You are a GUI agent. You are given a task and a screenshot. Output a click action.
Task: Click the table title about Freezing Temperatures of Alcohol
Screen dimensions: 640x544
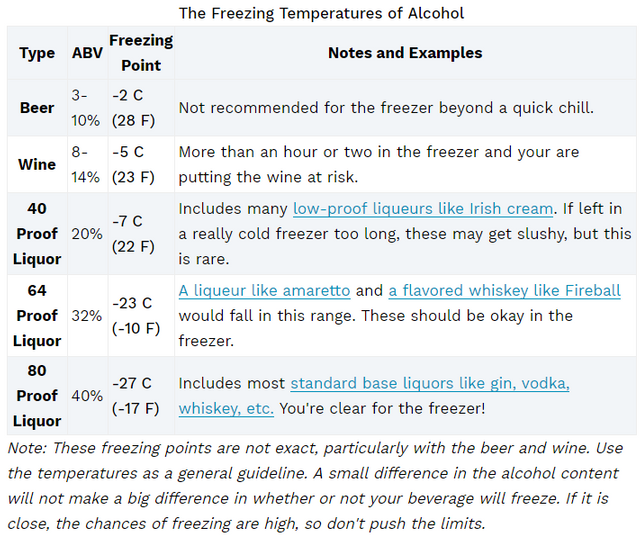point(321,13)
